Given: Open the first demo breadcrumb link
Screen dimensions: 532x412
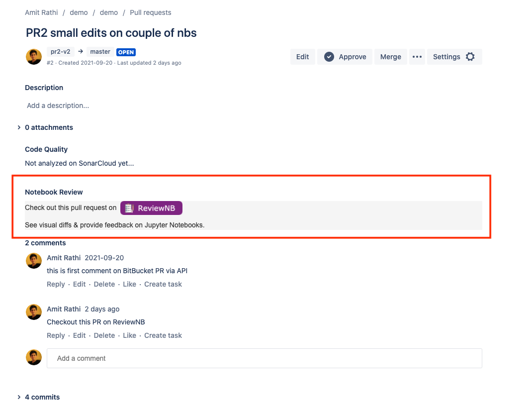Looking at the screenshot, I should (x=79, y=12).
